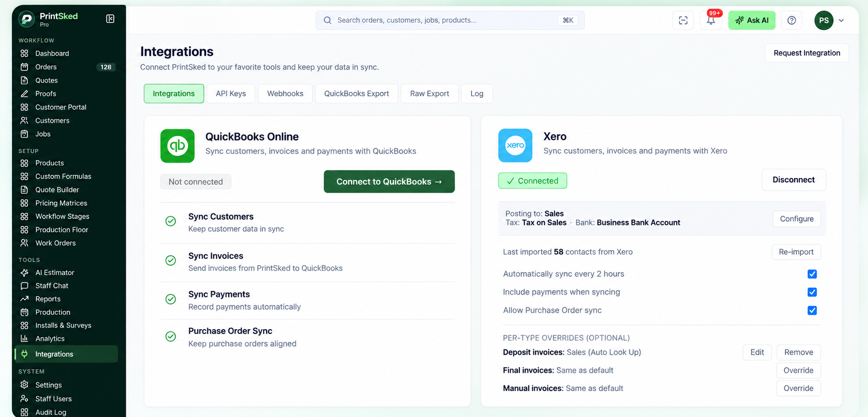Image resolution: width=868 pixels, height=417 pixels.
Task: Click the Not connected status badge
Action: (196, 182)
